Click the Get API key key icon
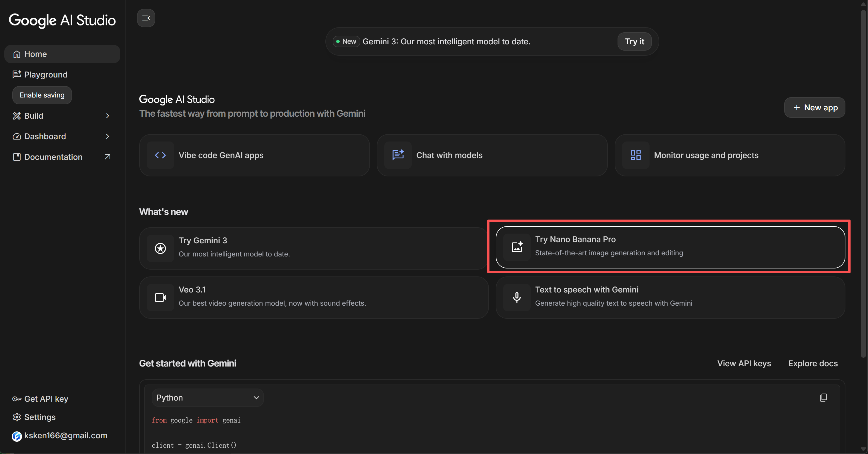The height and width of the screenshot is (454, 868). (17, 399)
